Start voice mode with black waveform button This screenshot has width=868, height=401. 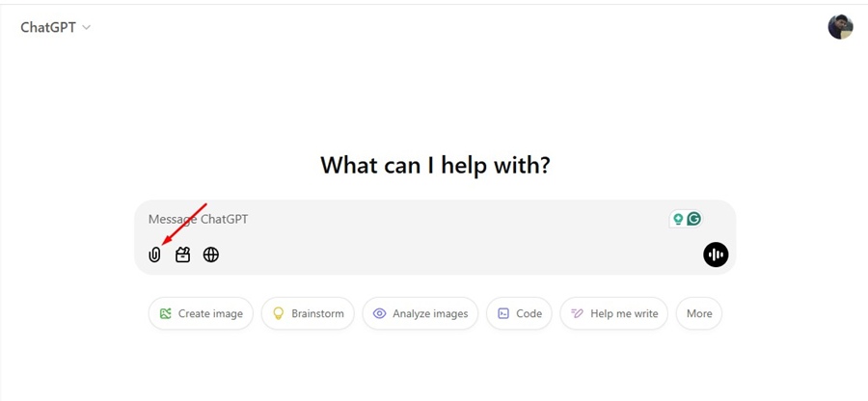point(716,254)
